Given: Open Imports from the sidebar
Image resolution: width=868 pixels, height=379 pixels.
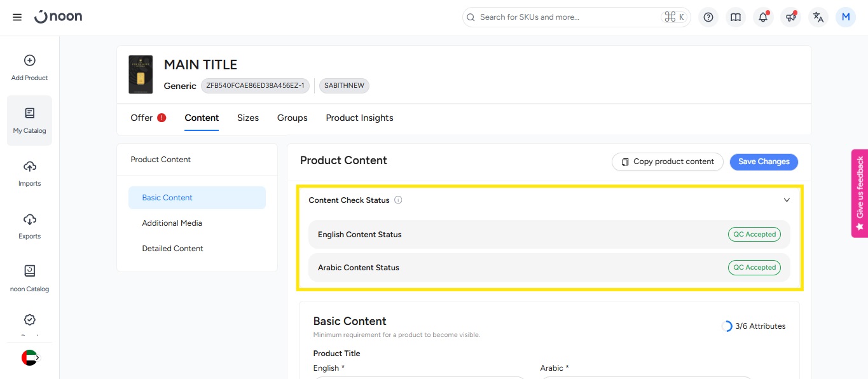Looking at the screenshot, I should [x=29, y=173].
